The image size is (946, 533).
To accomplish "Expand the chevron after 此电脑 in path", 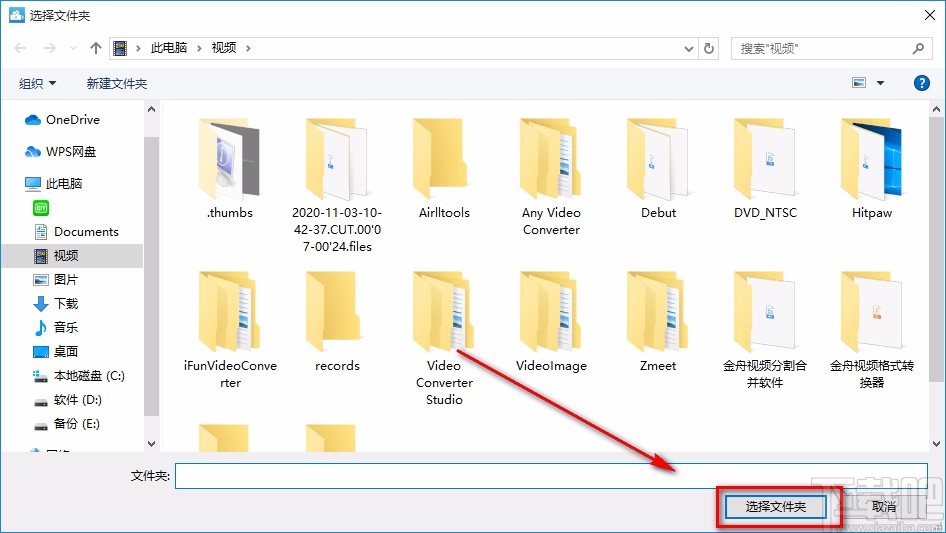I will click(199, 48).
